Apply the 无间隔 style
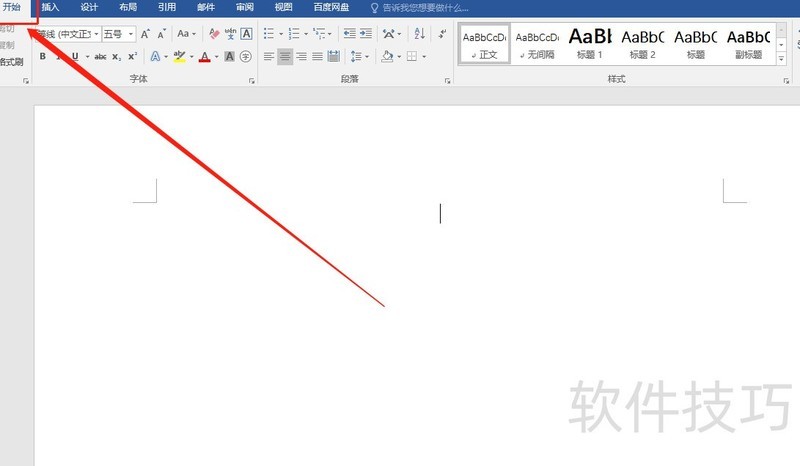This screenshot has width=800, height=466. [537, 44]
